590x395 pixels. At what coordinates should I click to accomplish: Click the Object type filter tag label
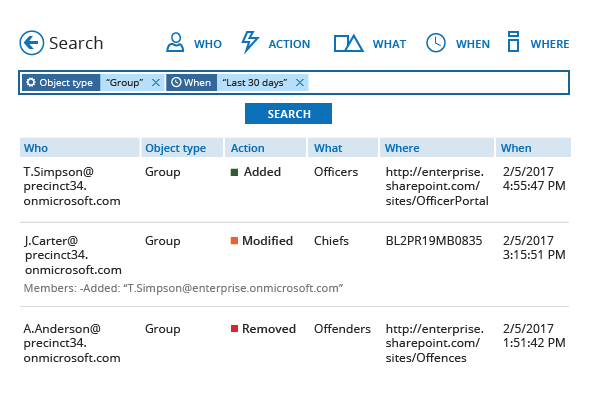click(66, 83)
